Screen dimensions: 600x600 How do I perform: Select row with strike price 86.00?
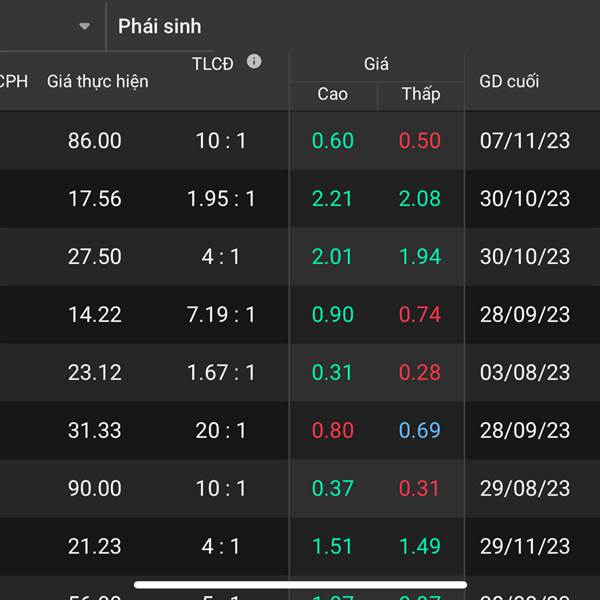[95, 141]
